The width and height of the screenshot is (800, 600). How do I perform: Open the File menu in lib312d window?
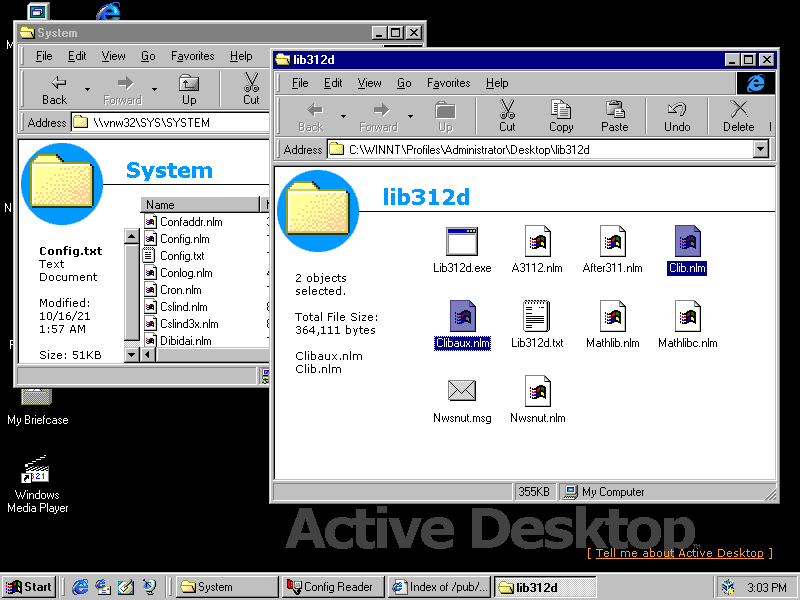[300, 83]
